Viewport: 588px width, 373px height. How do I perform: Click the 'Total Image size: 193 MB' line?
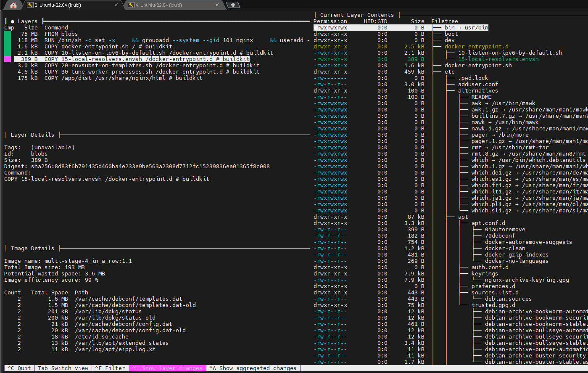point(45,267)
